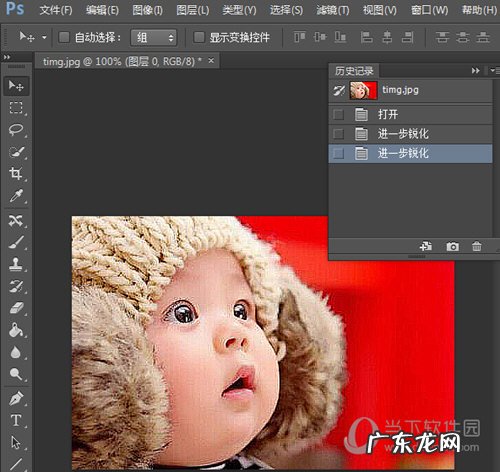500x472 pixels.
Task: Set history brush source for 打开 state
Action: 338,115
